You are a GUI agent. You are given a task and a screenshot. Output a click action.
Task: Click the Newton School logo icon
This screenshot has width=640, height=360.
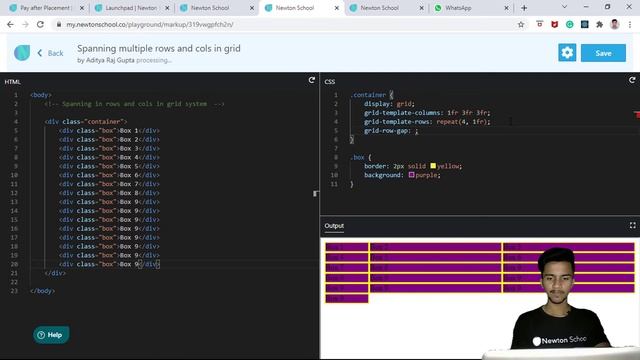coord(22,53)
